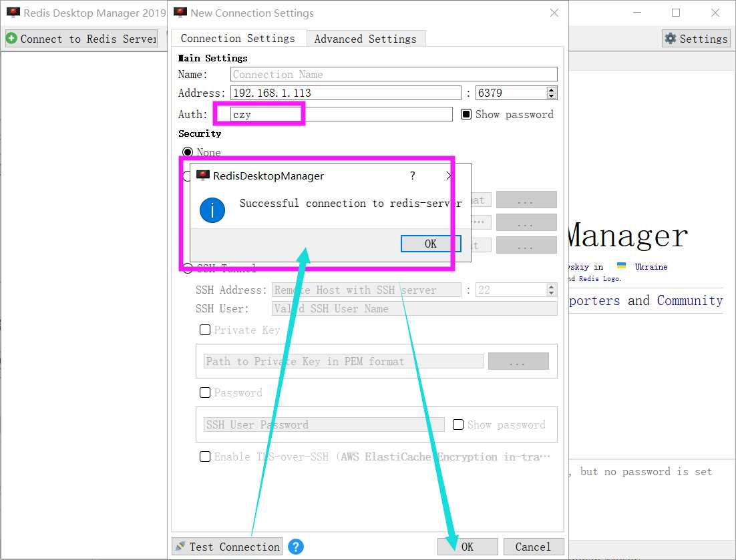Click the Ukraine text in the main window
Screen dimensions: 736x560
[x=651, y=266]
